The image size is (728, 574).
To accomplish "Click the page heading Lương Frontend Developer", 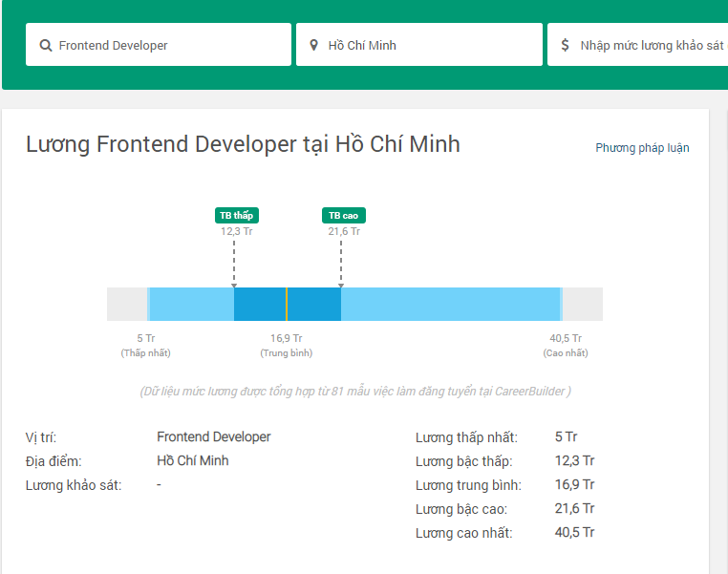I will coord(243,144).
